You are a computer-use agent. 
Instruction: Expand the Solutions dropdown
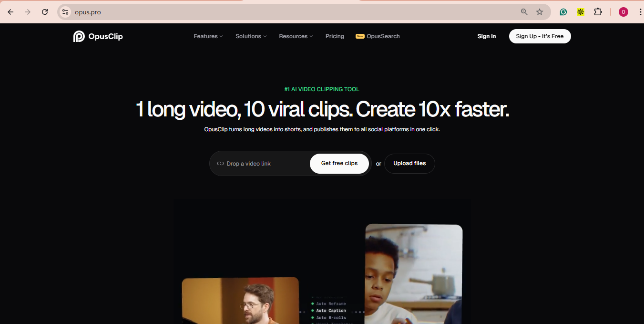251,36
